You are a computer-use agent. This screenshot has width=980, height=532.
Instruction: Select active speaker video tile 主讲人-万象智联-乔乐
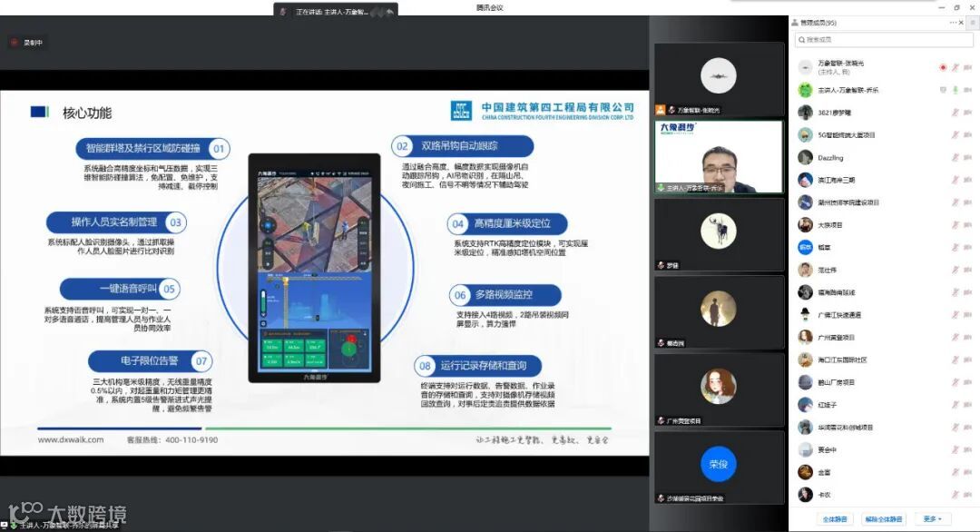[719, 156]
